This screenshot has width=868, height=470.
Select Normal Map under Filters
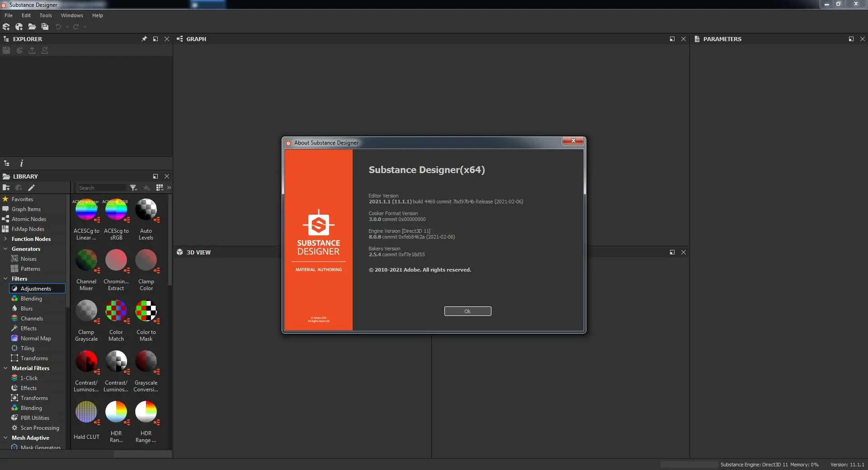[36, 338]
